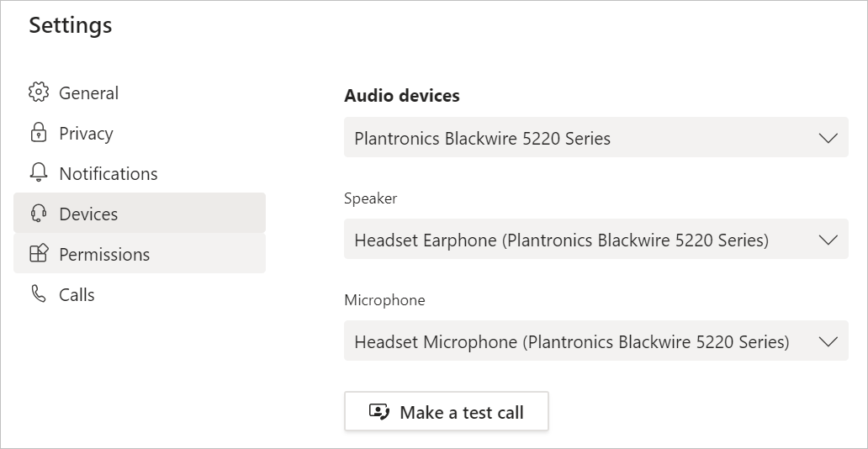The image size is (868, 449).
Task: Open Calls settings
Action: (140, 294)
